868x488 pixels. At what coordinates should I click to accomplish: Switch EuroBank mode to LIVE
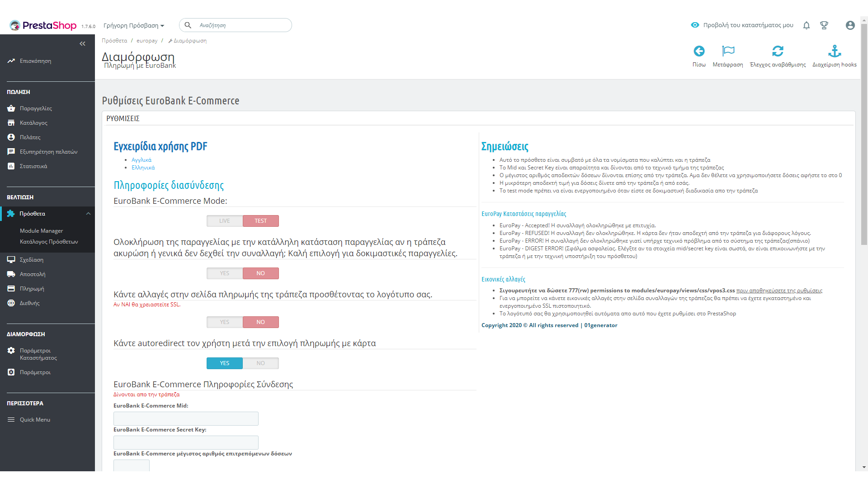tap(225, 221)
